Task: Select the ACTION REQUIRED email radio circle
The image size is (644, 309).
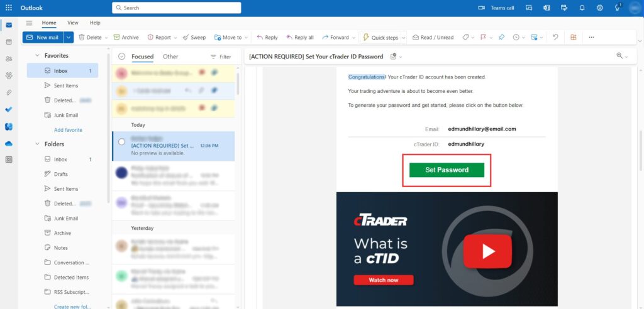Action: pyautogui.click(x=122, y=142)
